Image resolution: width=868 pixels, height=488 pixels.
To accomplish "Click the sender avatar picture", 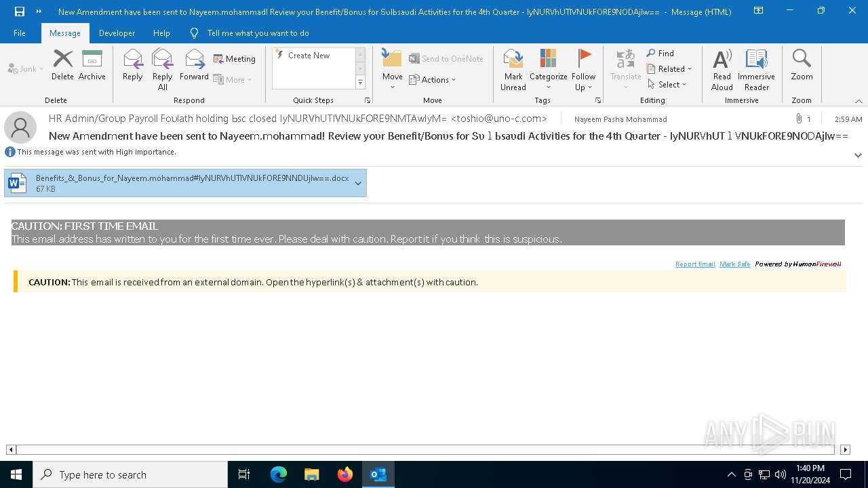I will (20, 127).
